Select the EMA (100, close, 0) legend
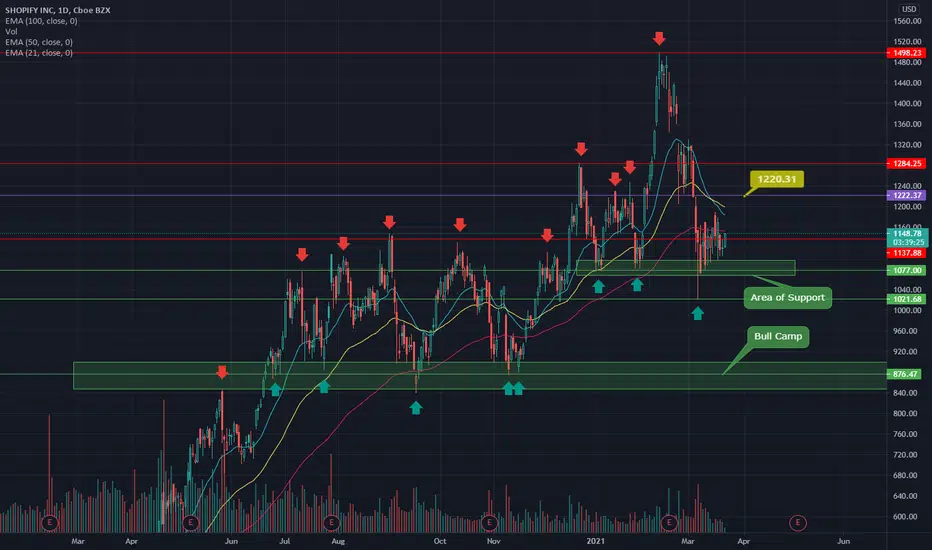932x550 pixels. click(x=41, y=21)
